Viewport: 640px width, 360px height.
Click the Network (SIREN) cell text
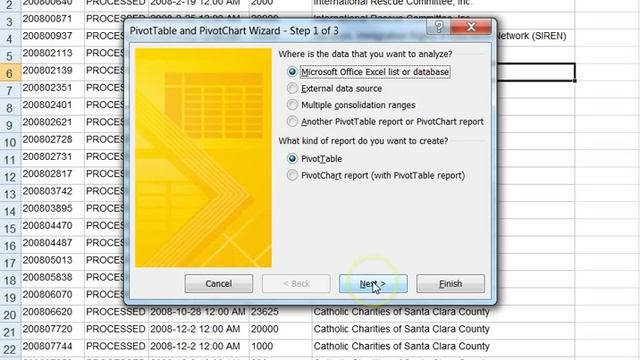[x=531, y=36]
